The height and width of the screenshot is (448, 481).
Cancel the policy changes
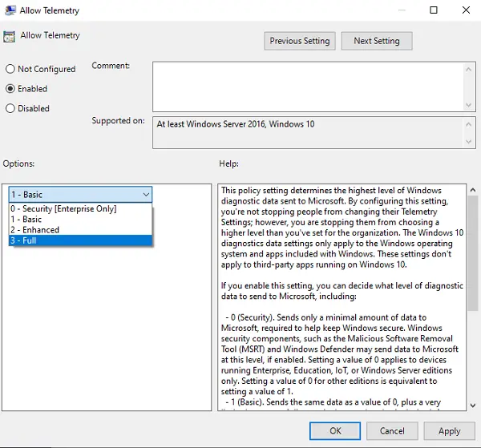click(x=392, y=431)
